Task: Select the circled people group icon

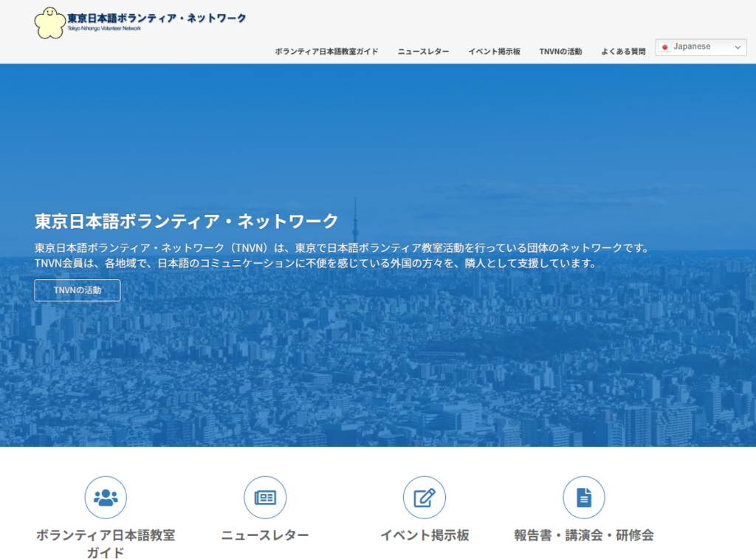Action: coord(105,497)
